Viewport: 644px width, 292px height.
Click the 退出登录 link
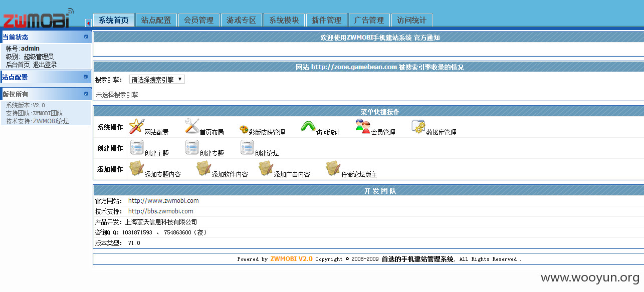tap(45, 65)
